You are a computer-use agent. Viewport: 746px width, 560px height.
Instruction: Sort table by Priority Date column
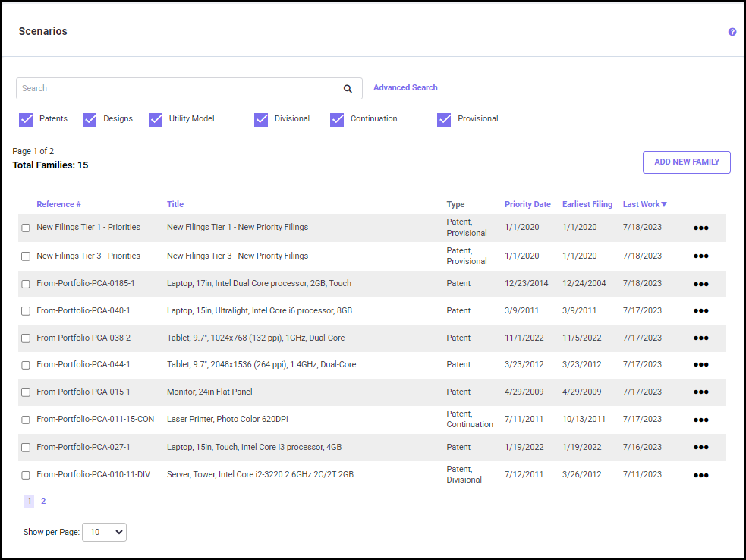click(527, 204)
